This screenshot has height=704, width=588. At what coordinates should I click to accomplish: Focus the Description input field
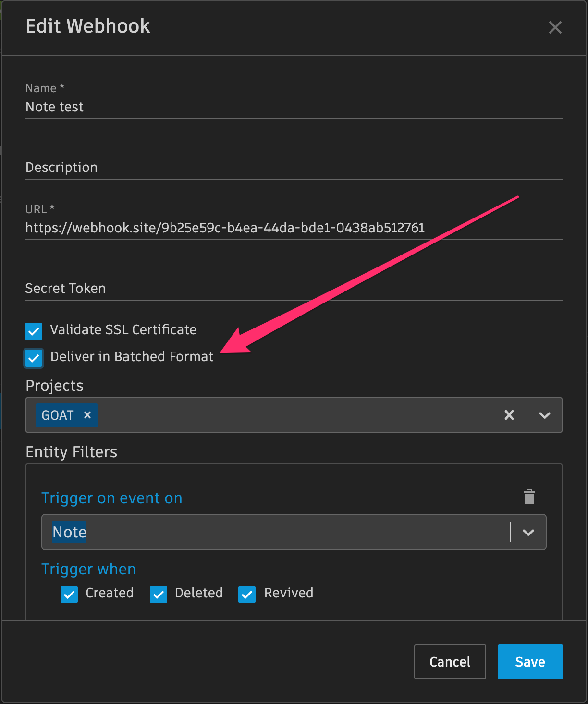pos(293,167)
